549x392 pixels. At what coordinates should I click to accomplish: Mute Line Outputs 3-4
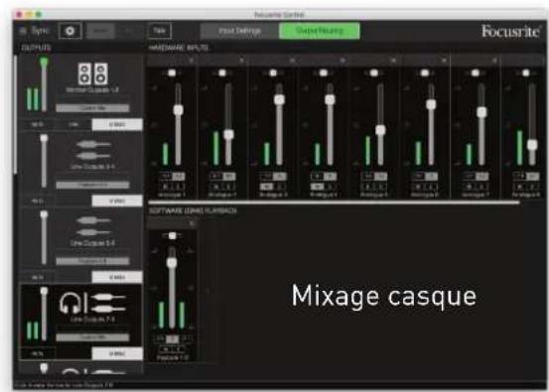click(38, 200)
